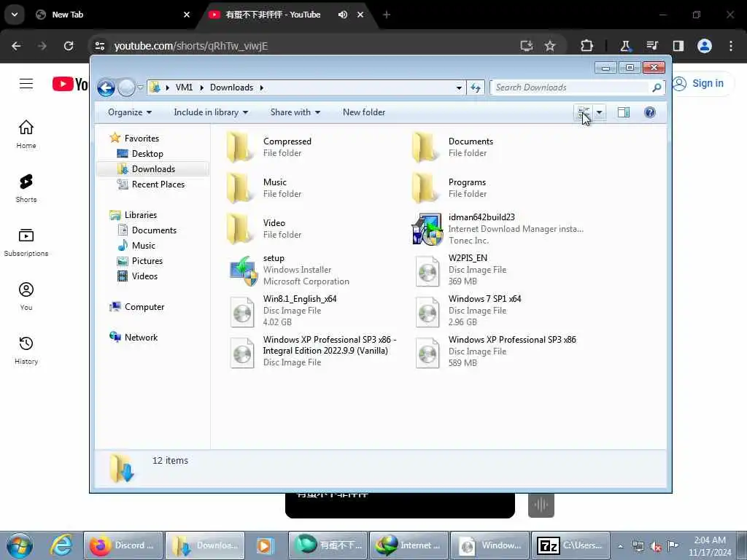The width and height of the screenshot is (747, 560).
Task: Open Chrome three-dot menu
Action: 731,46
